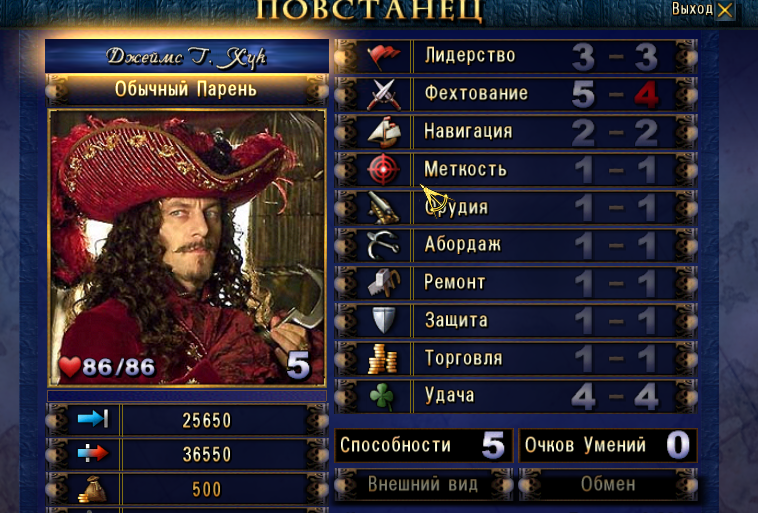The width and height of the screenshot is (758, 513).
Task: Select the Удача skill row
Action: [516, 396]
